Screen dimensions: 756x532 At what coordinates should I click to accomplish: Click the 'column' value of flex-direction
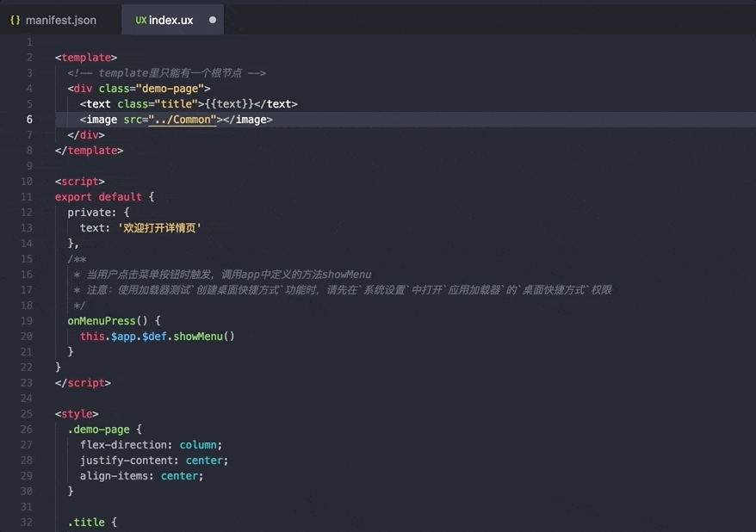pos(198,445)
